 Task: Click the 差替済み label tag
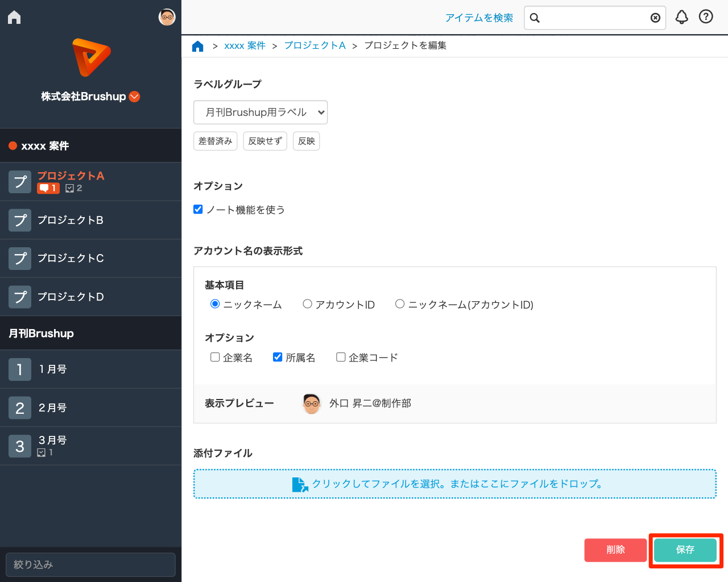216,141
